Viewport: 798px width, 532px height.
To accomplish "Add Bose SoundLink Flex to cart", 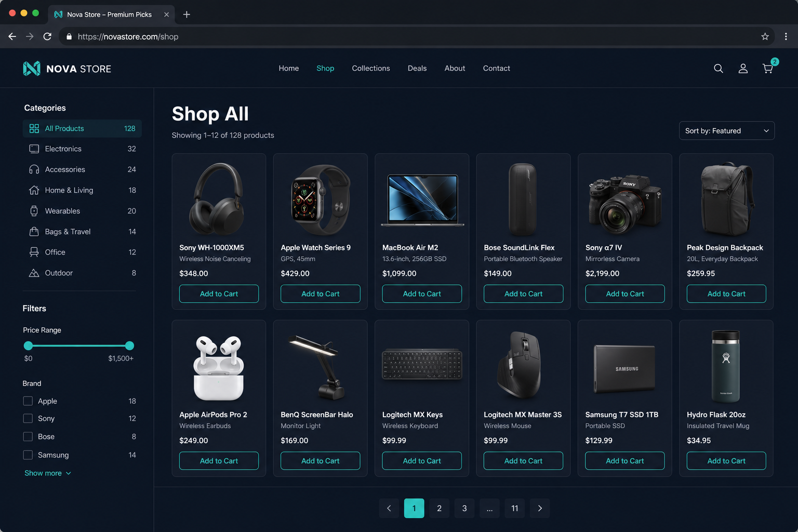I will 523,294.
